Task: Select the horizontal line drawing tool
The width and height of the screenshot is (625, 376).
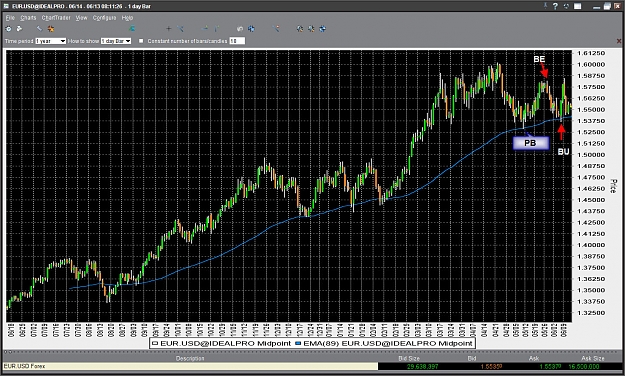Action: click(x=205, y=29)
